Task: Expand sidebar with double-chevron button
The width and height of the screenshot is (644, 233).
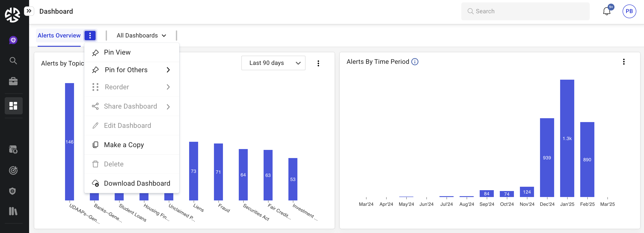Action: click(x=29, y=11)
